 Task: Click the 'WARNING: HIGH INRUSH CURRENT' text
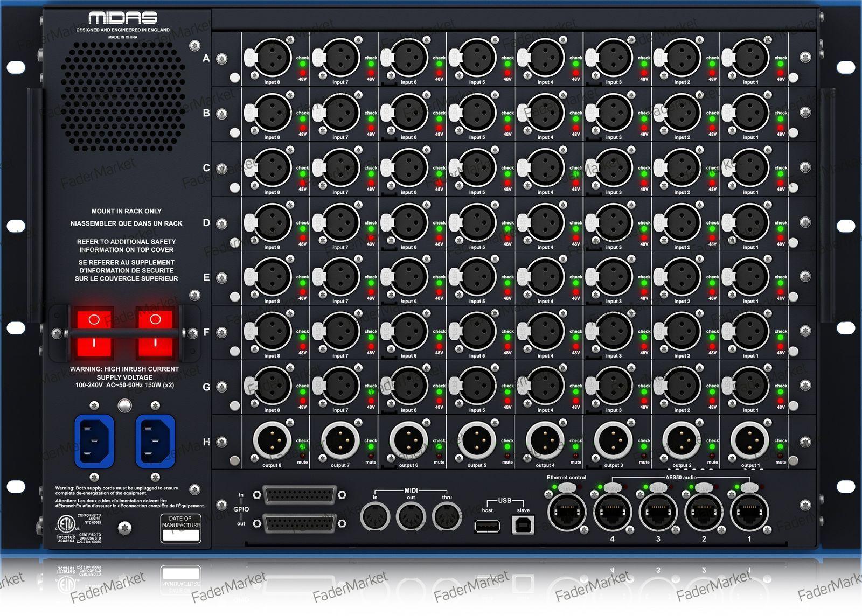coord(124,369)
